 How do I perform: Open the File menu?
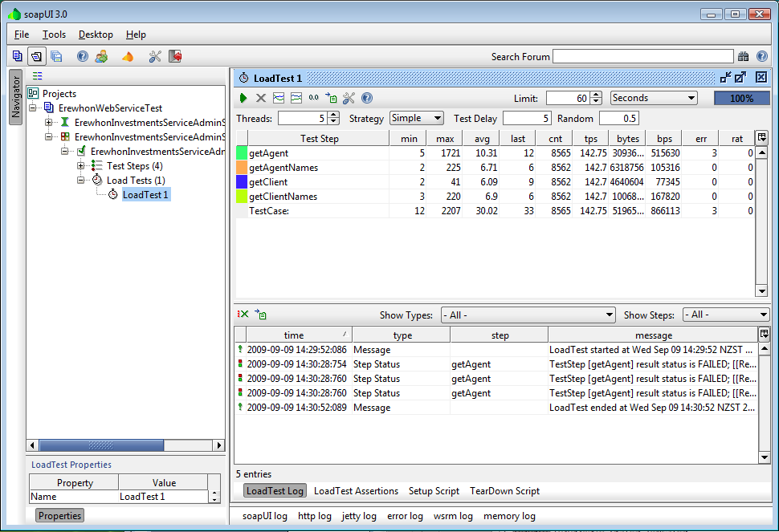[x=22, y=35]
